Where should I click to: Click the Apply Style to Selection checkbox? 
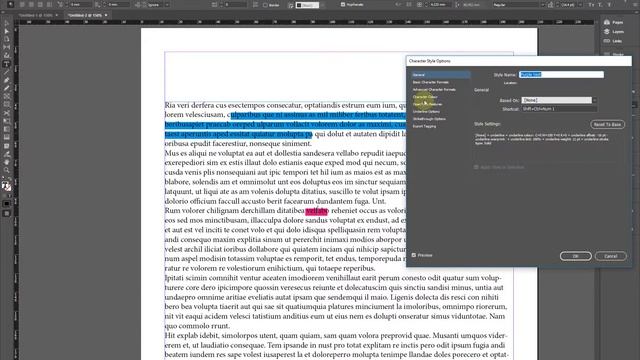(x=476, y=167)
